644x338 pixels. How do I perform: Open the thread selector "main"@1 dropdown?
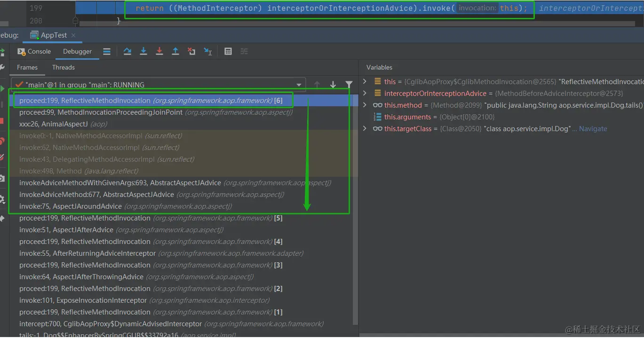pos(159,85)
